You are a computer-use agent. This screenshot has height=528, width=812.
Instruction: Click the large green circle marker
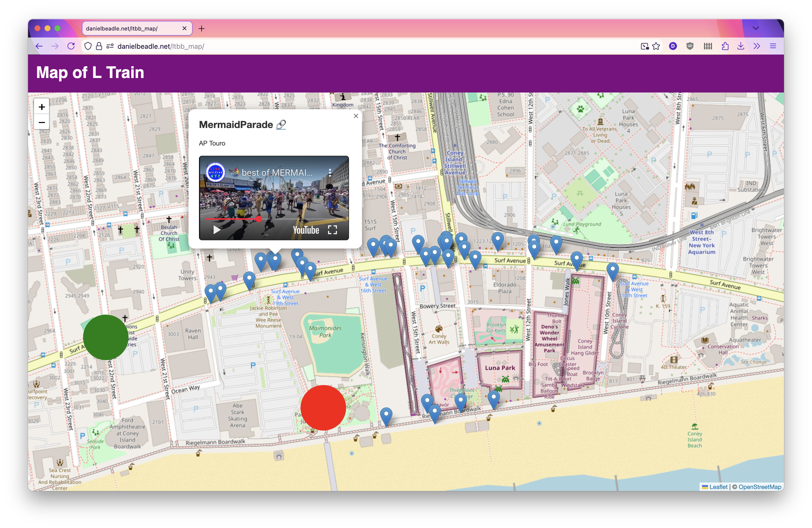pyautogui.click(x=106, y=337)
